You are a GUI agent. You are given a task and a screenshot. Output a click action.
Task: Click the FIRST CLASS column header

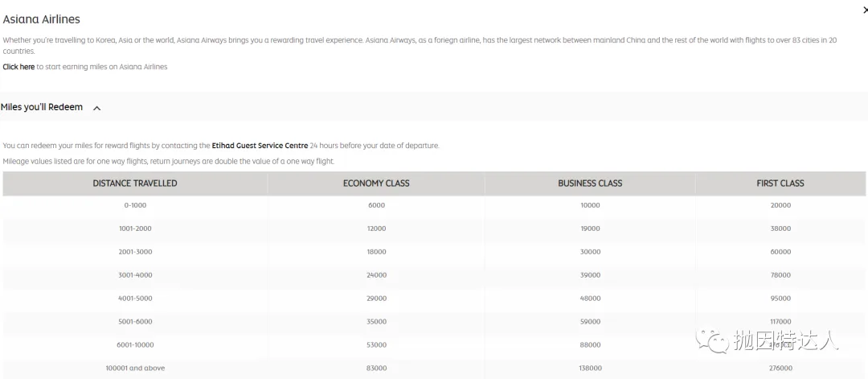[780, 183]
